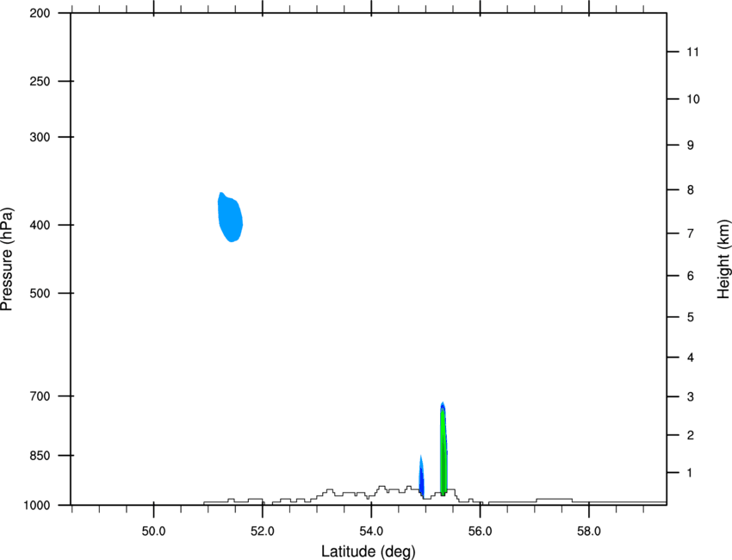Viewport: 732px width, 560px height.
Task: Click the 10 km height label
Action: (x=693, y=99)
